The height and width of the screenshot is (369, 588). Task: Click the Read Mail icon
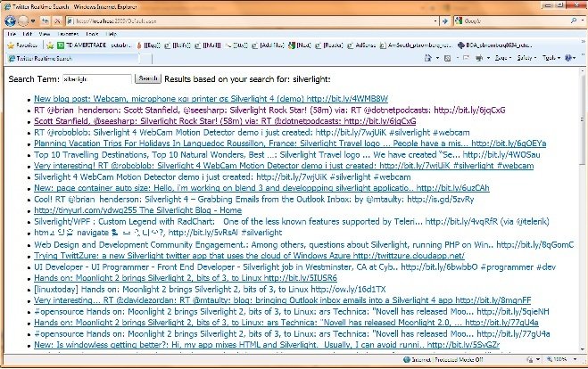click(x=466, y=58)
